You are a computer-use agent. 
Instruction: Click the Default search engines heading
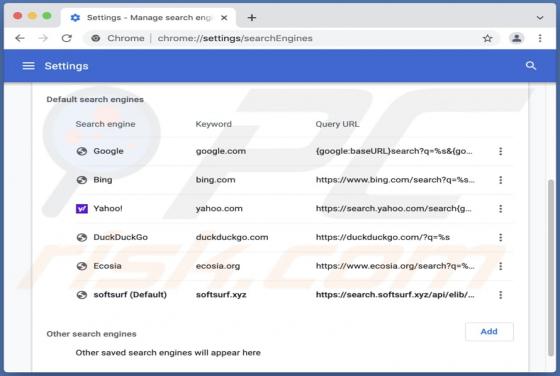point(95,99)
